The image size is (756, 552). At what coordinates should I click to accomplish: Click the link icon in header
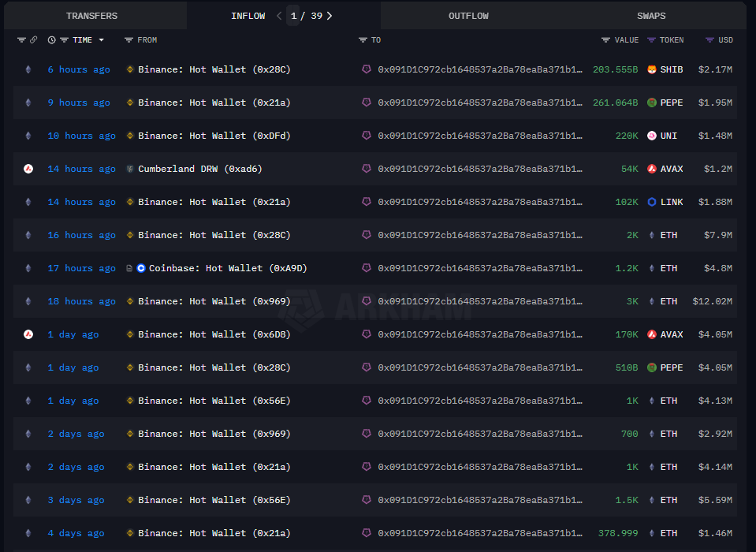[x=33, y=40]
